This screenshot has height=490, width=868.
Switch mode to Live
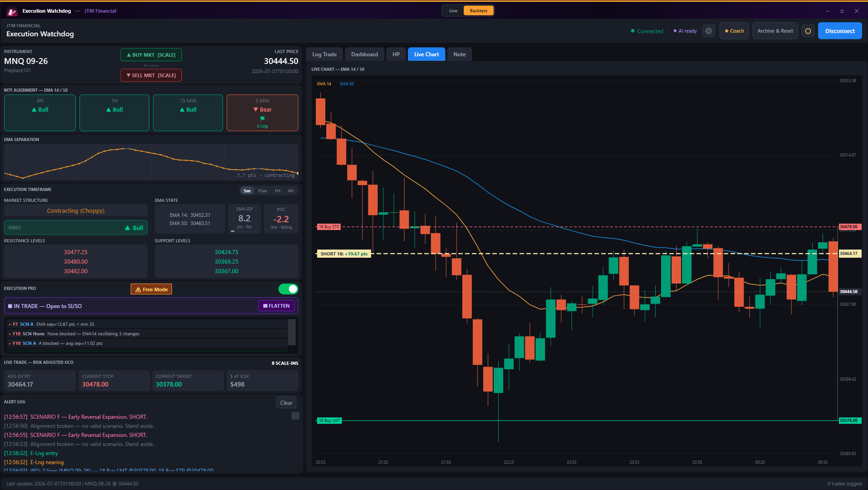(x=453, y=11)
